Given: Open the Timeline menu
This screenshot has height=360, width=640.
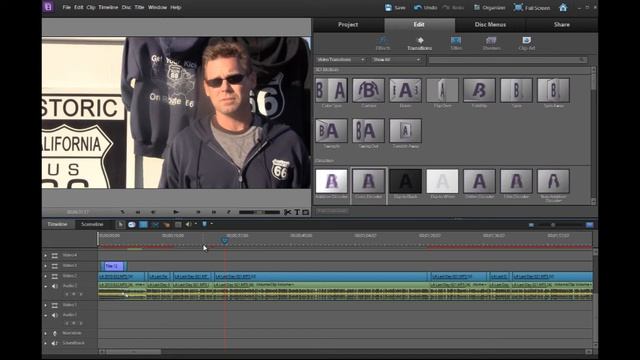Looking at the screenshot, I should [x=108, y=7].
